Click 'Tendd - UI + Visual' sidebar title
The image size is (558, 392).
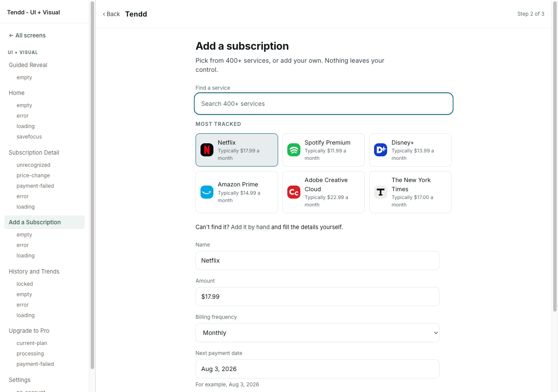[34, 12]
